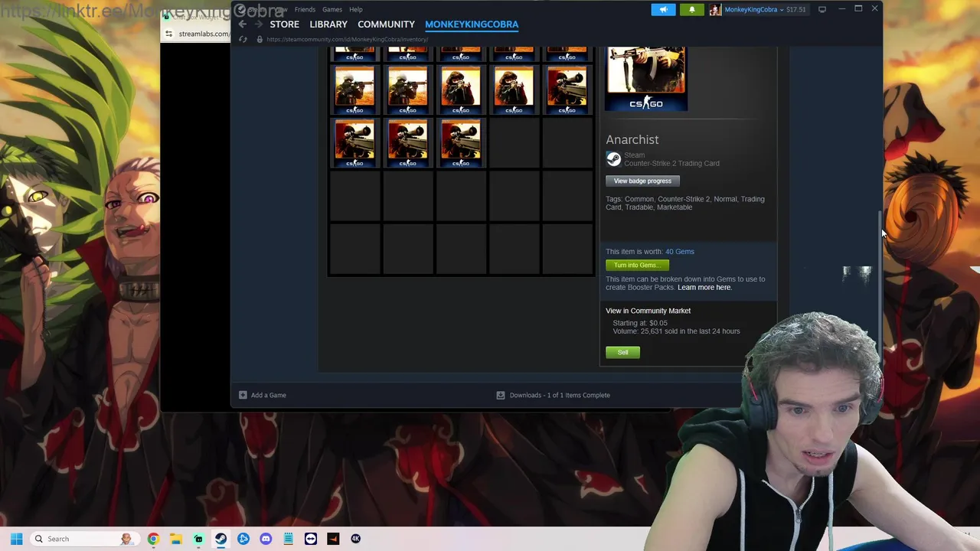Click the Counter-Strike 2 Trading Card text
Viewport: 980px width, 551px height.
671,163
